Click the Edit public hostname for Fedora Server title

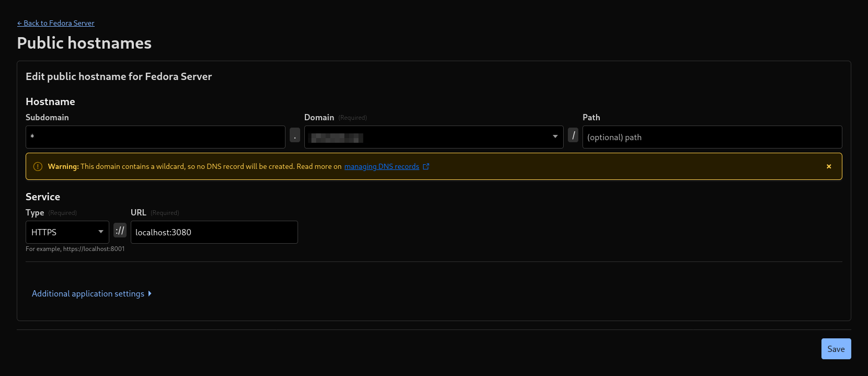[x=119, y=76]
